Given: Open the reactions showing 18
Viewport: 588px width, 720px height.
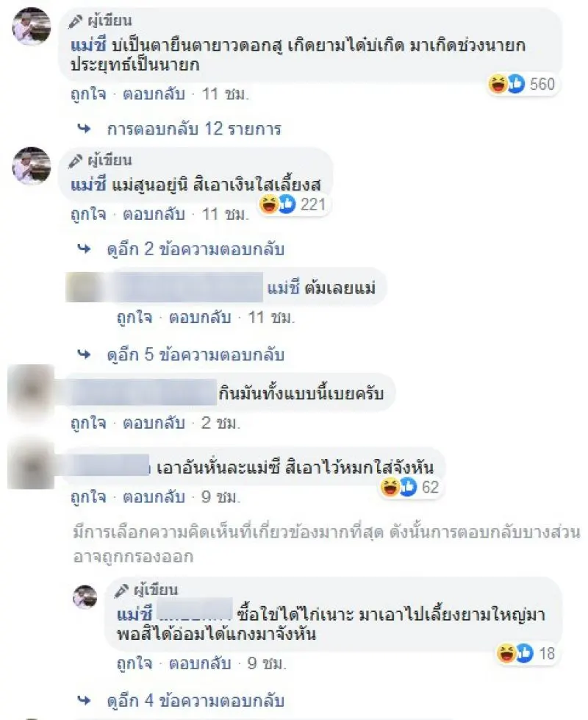Looking at the screenshot, I should tap(526, 653).
